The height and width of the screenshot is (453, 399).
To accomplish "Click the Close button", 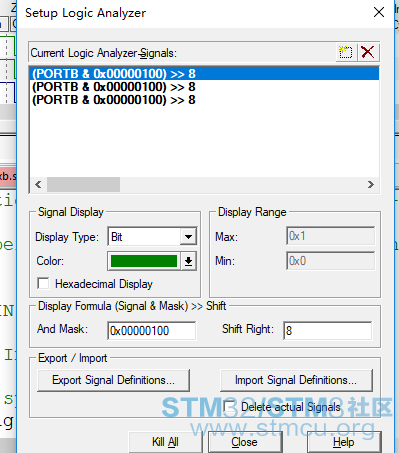I will 244,442.
